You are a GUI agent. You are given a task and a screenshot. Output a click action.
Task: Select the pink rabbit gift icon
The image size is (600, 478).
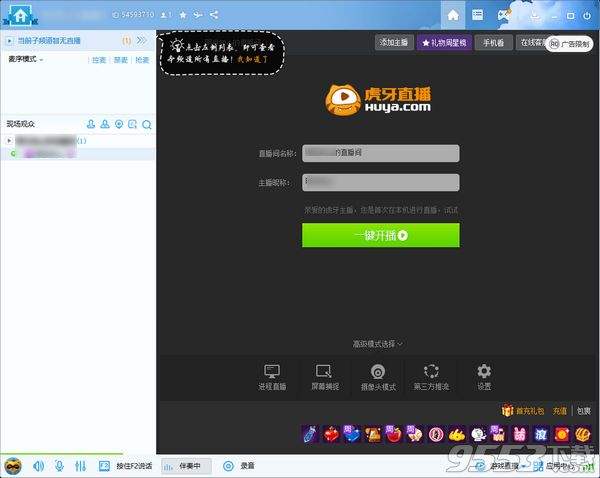coord(520,434)
